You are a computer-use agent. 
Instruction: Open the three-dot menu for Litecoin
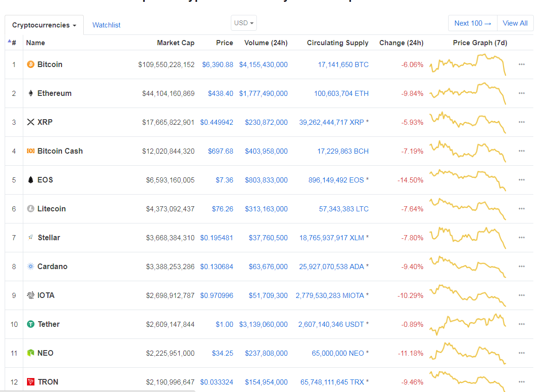(521, 209)
